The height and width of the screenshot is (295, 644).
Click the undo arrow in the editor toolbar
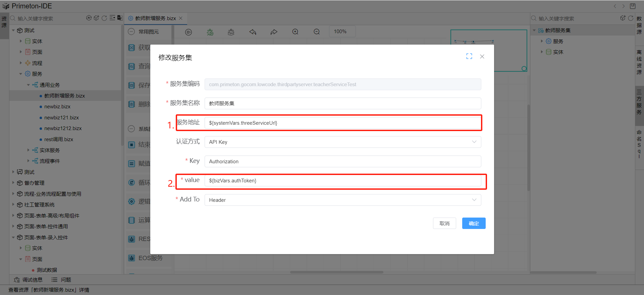(253, 32)
